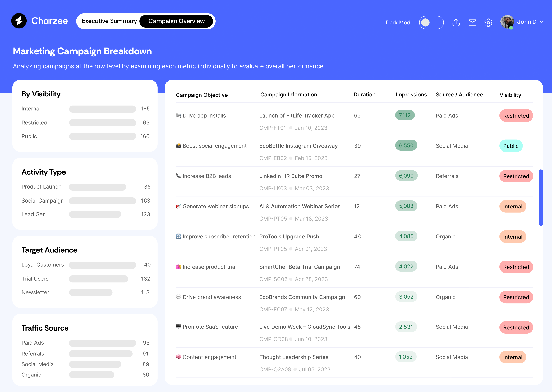Select the Campaign Overview tab
This screenshot has height=392, width=552.
click(x=176, y=21)
